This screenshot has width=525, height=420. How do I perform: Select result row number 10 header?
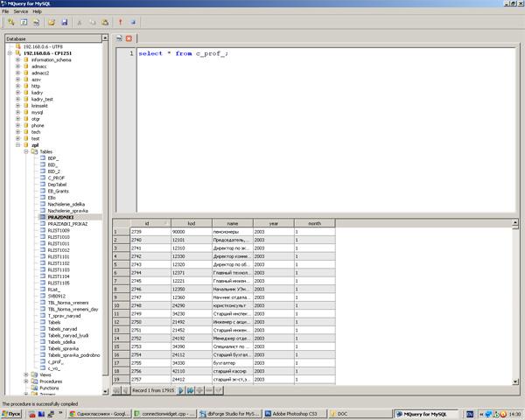(x=122, y=305)
